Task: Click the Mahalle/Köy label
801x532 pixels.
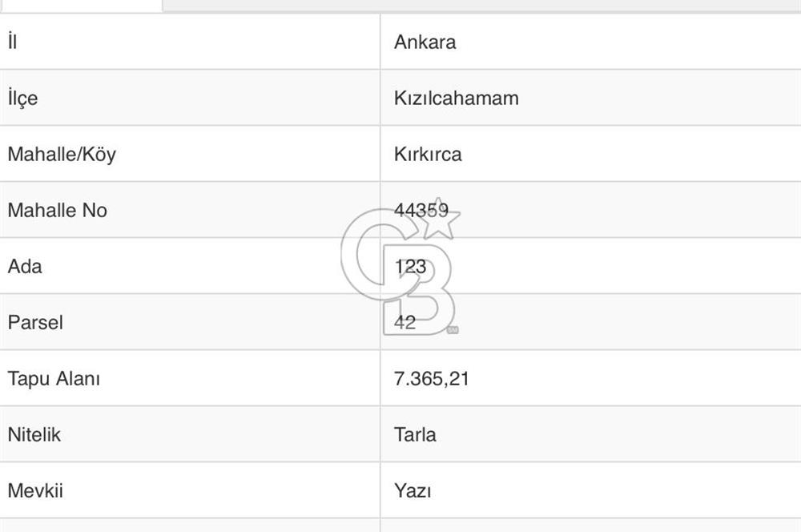Action: point(62,155)
